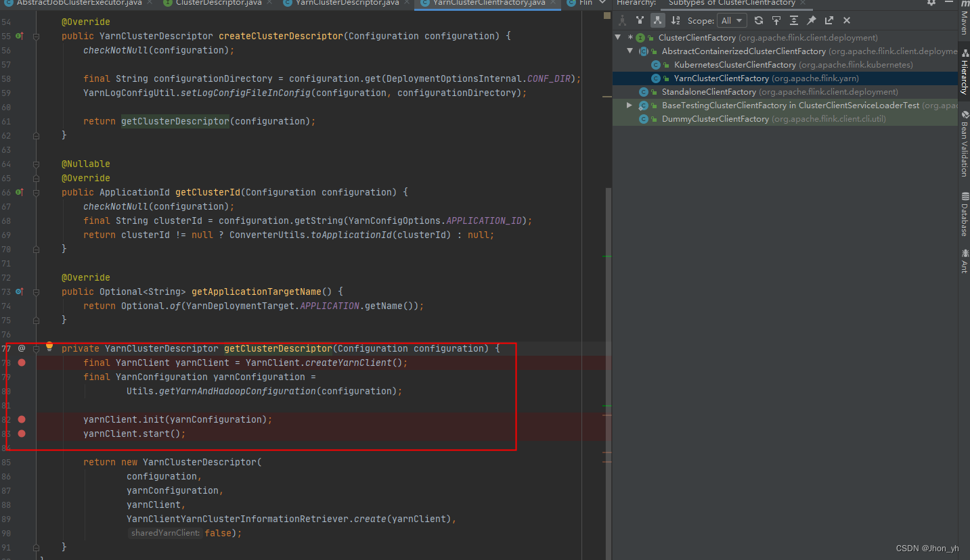Export hierarchy to text file
Image resolution: width=970 pixels, height=560 pixels.
pyautogui.click(x=829, y=20)
